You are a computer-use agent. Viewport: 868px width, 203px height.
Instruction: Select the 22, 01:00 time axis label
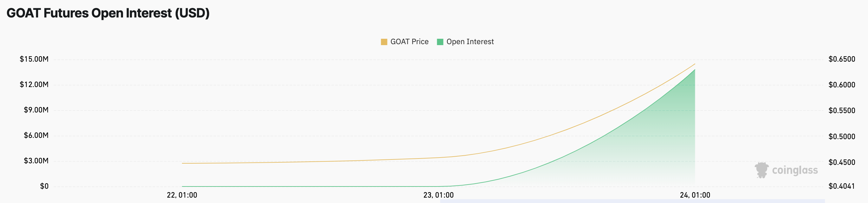tap(182, 195)
